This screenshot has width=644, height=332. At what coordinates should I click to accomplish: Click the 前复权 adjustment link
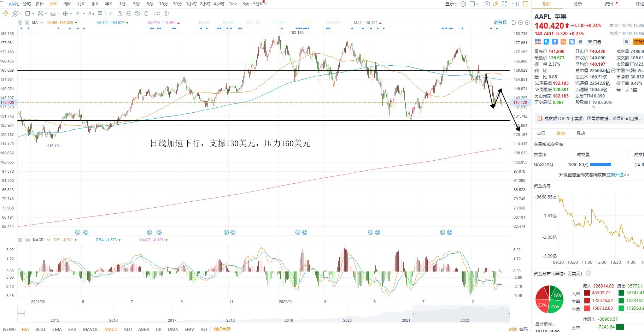tap(500, 23)
